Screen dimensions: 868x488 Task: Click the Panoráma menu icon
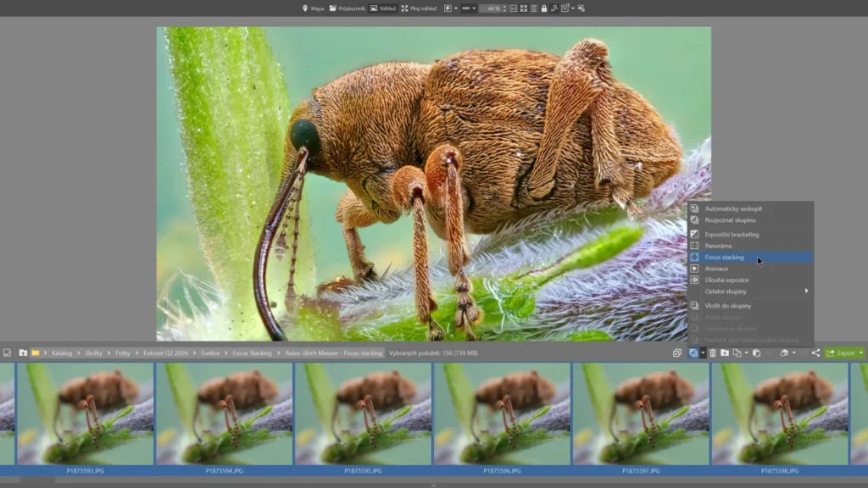[694, 246]
